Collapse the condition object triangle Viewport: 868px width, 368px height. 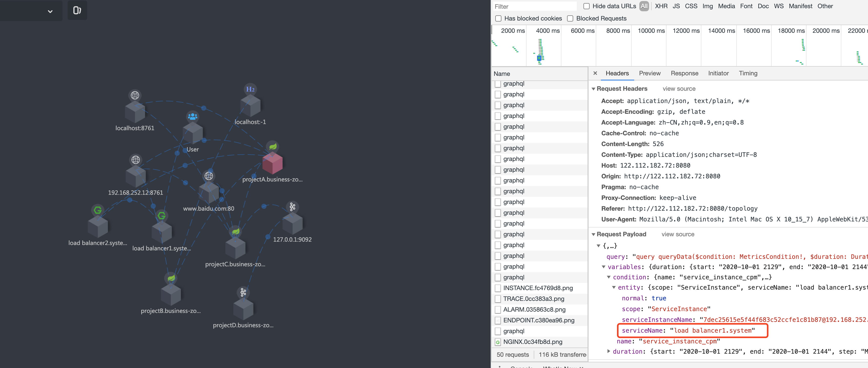609,277
